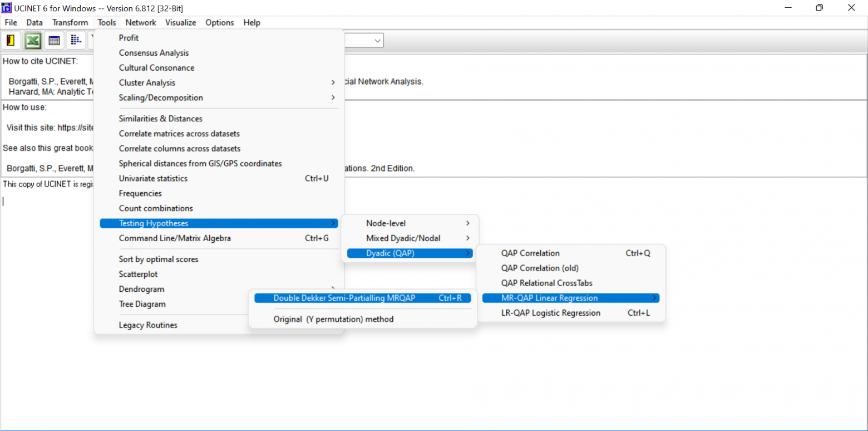
Task: Click the "How to cite UCINET:" text
Action: [41, 61]
